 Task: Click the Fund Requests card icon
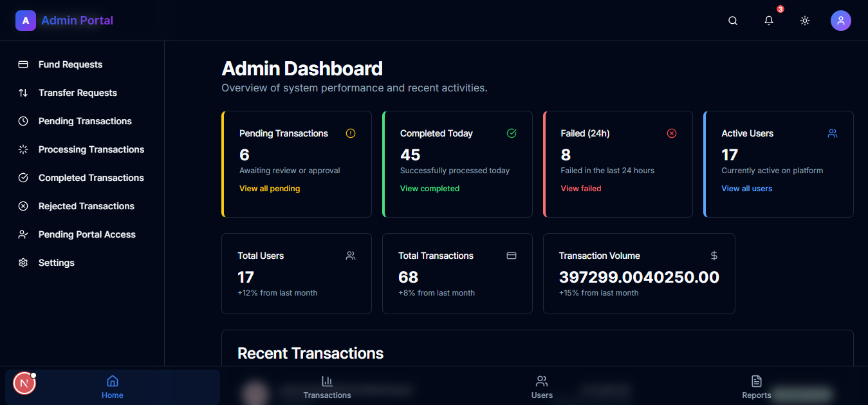click(x=23, y=64)
